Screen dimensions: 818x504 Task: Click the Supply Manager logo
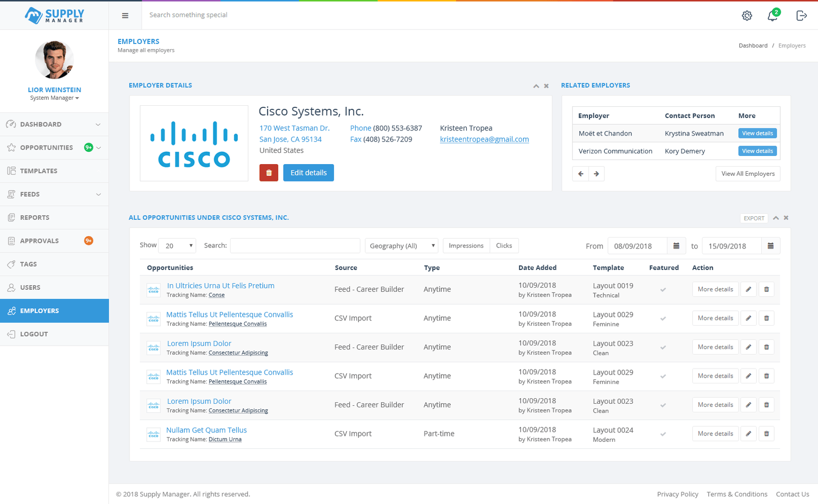(x=54, y=15)
